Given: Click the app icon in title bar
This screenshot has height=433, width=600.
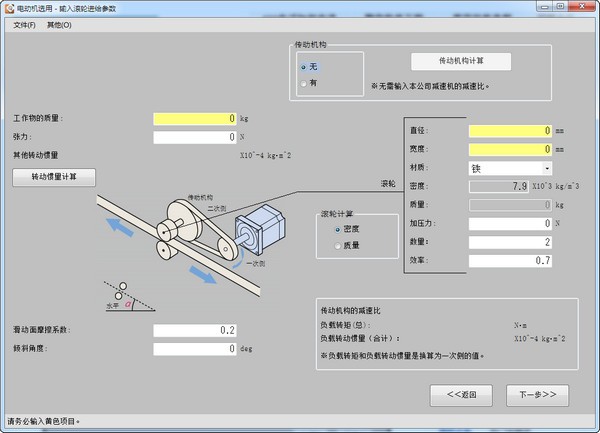Looking at the screenshot, I should (9, 8).
